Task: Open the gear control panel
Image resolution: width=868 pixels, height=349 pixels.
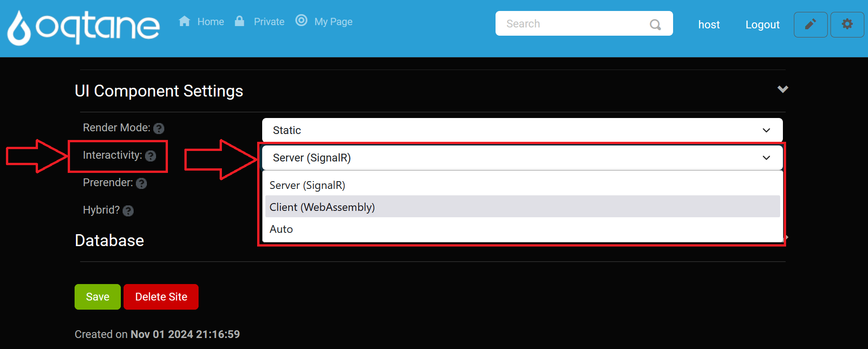Action: (x=847, y=25)
